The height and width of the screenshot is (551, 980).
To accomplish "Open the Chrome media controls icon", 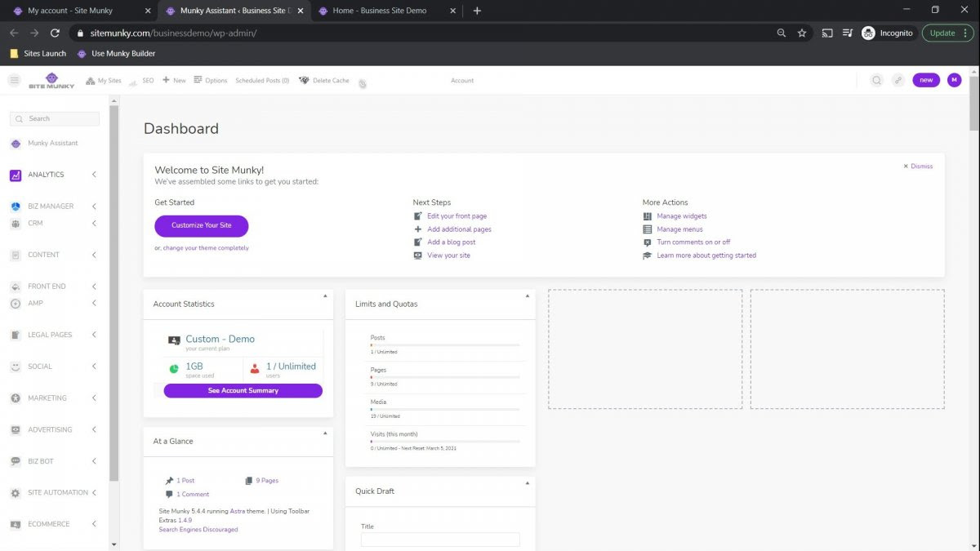I will pyautogui.click(x=848, y=33).
